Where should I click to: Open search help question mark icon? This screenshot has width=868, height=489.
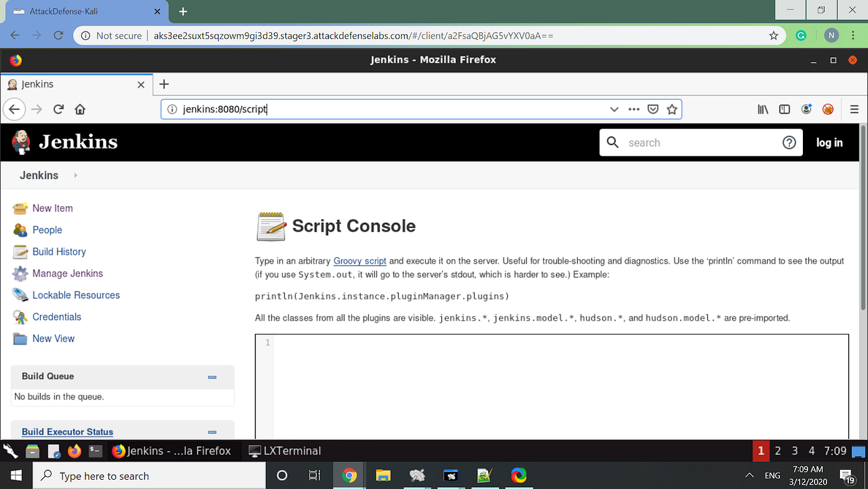[789, 142]
